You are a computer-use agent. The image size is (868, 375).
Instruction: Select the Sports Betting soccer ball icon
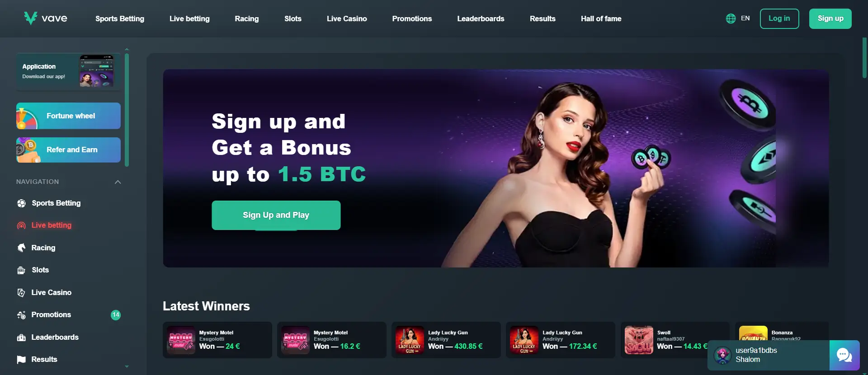(x=21, y=203)
